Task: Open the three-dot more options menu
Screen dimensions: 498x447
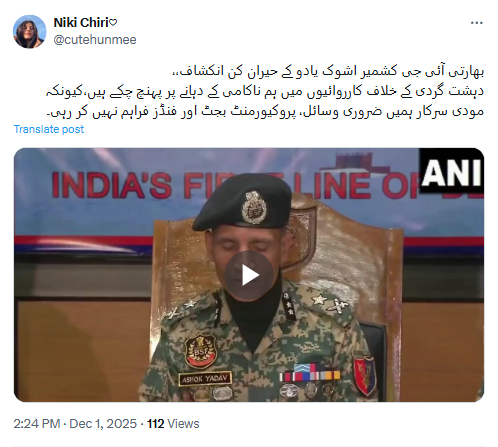Action: (x=476, y=23)
